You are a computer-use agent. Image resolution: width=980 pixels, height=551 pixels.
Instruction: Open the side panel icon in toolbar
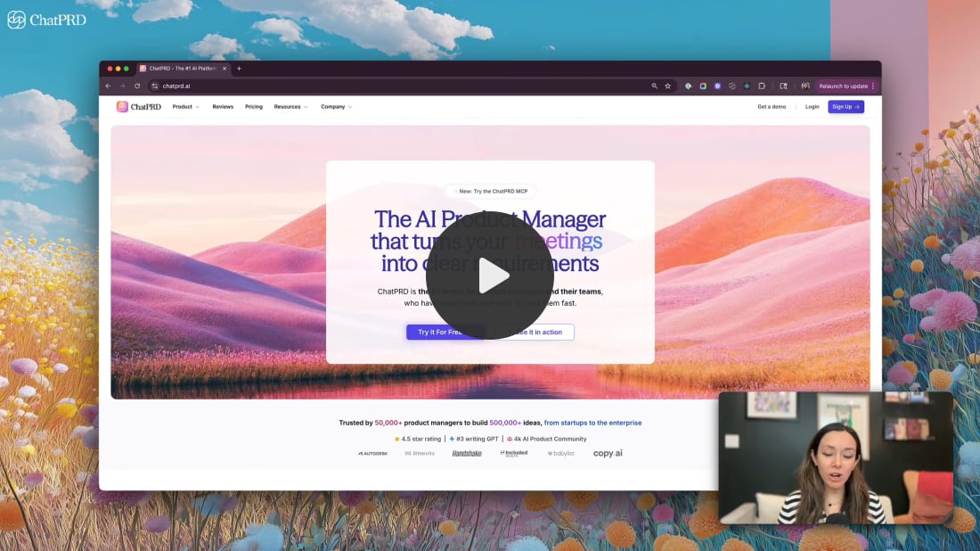(x=783, y=86)
